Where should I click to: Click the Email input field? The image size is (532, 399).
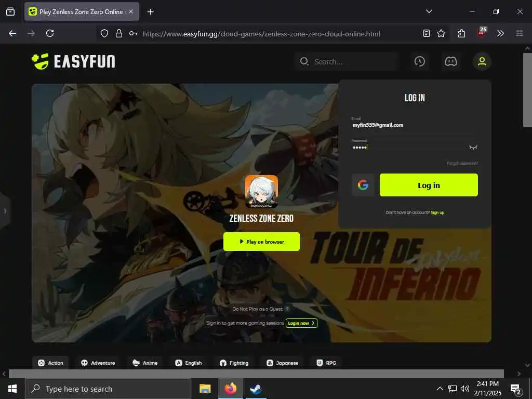pos(415,125)
